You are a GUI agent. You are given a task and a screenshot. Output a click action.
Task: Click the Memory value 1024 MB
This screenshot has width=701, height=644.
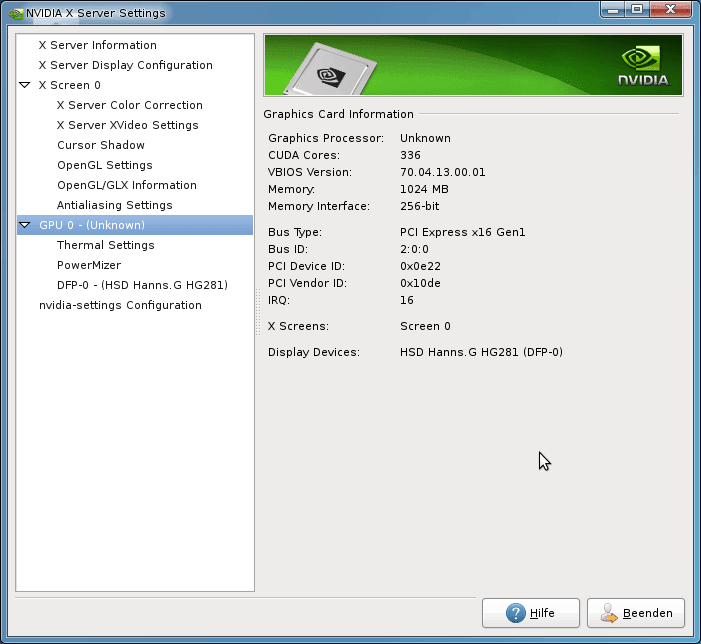pos(424,189)
